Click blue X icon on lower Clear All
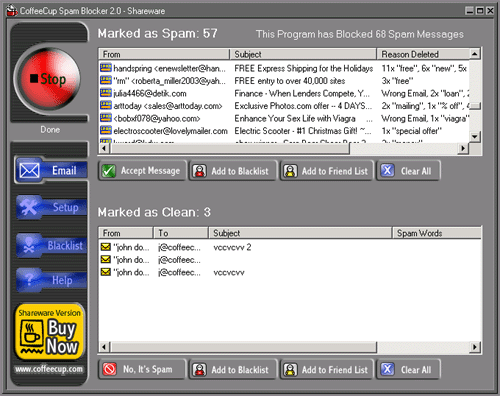 point(387,369)
